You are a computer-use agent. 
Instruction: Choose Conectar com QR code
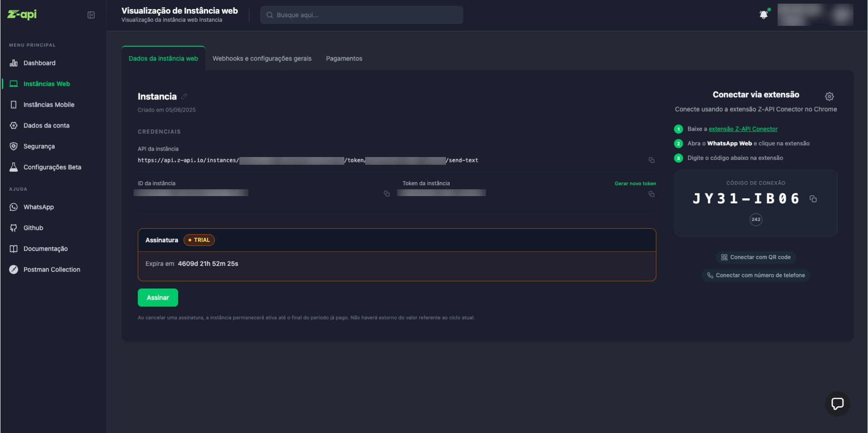[756, 257]
